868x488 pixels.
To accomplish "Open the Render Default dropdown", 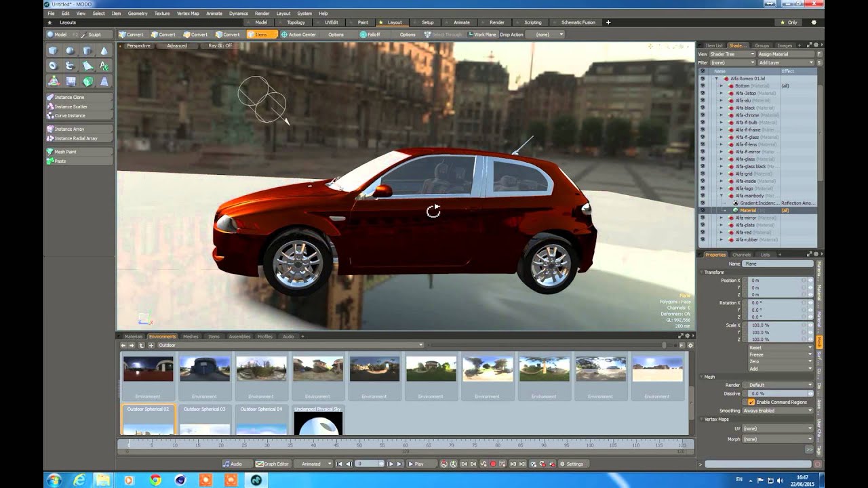I will [x=778, y=385].
